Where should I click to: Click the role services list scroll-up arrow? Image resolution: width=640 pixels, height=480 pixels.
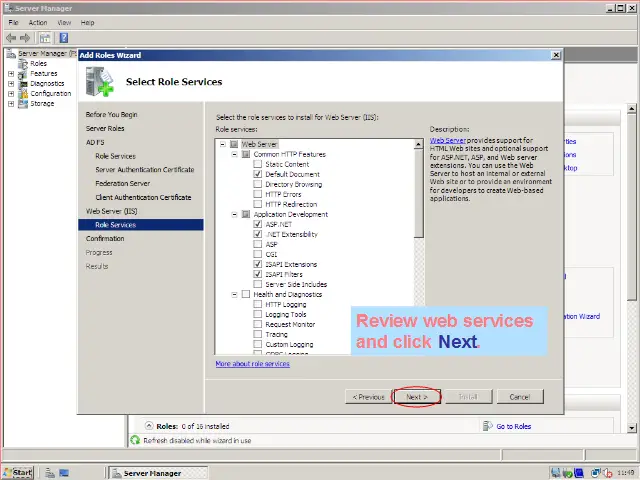(419, 144)
